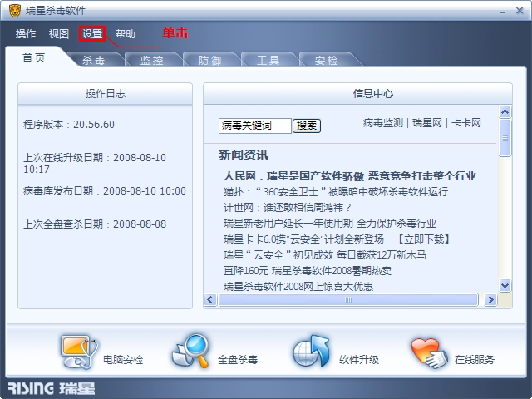Open the 卡卡网 link
This screenshot has width=532, height=399.
(x=466, y=122)
